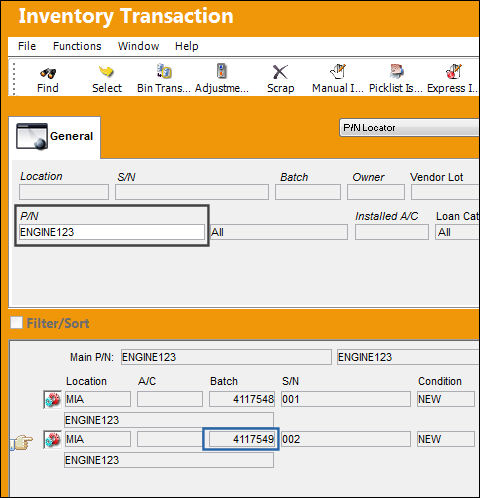Switch to the General tab

click(x=55, y=137)
